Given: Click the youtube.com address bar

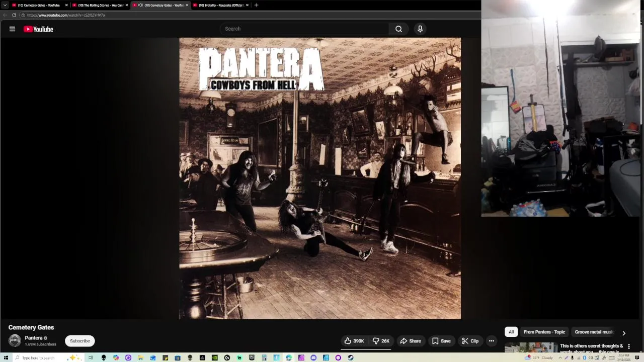Looking at the screenshot, I should point(249,15).
